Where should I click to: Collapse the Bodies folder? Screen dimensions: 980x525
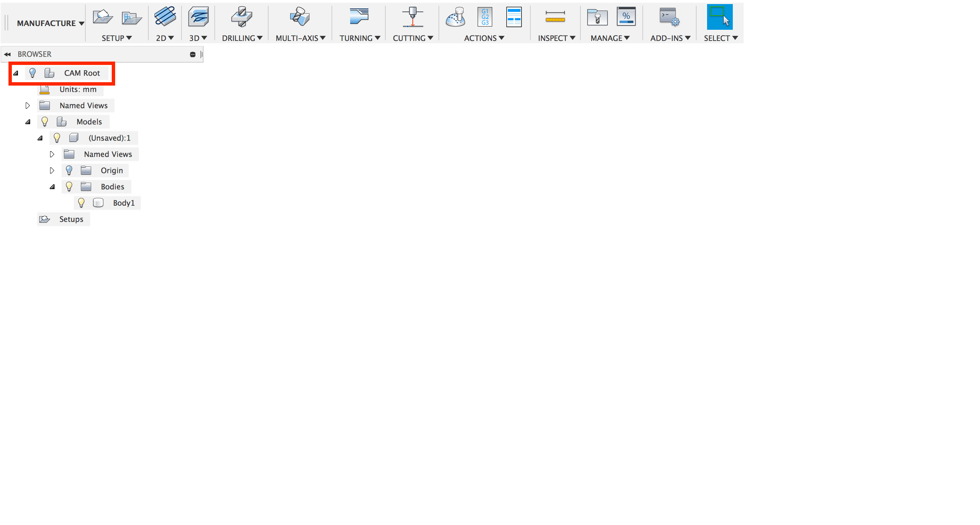(x=52, y=187)
